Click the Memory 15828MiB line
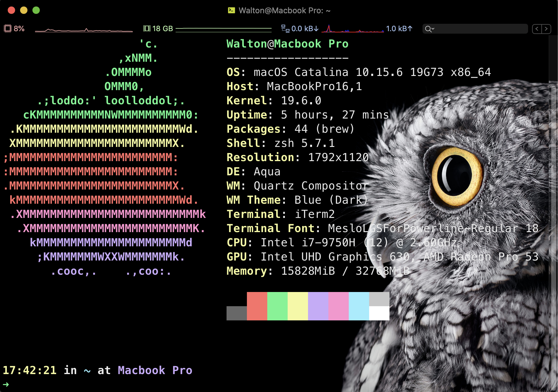 pos(318,271)
